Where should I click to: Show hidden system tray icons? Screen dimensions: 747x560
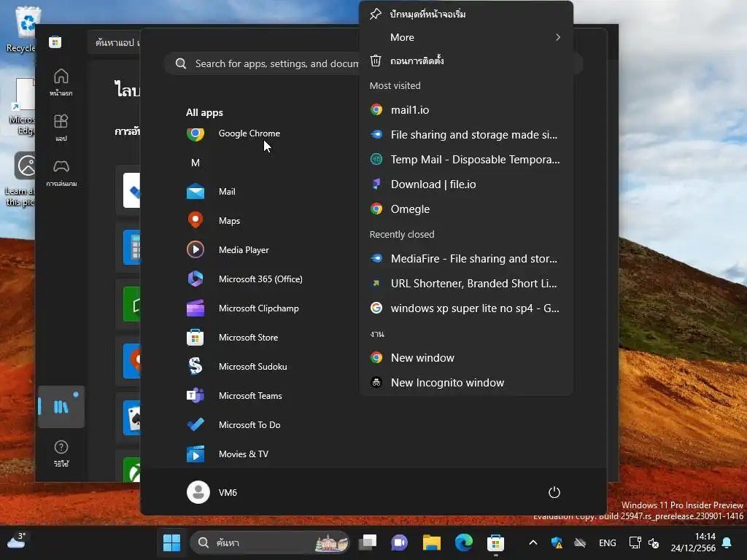point(533,542)
